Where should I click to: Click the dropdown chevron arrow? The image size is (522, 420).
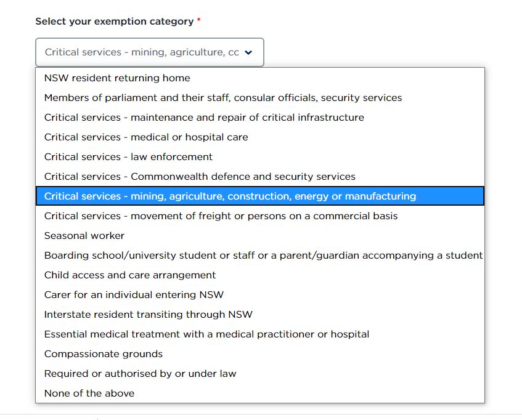point(248,52)
